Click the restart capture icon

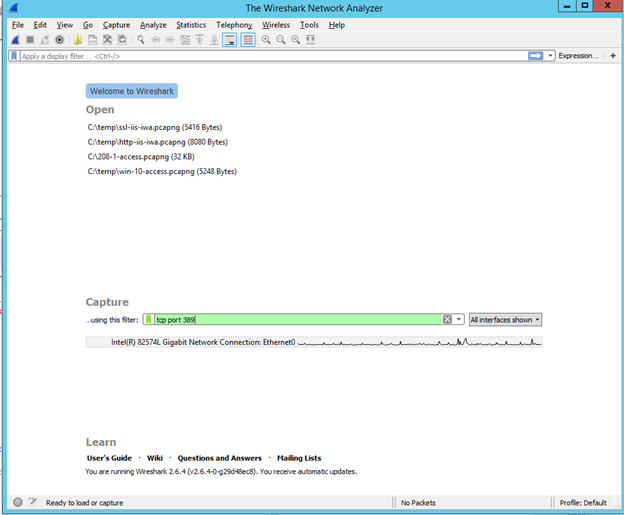coord(45,40)
